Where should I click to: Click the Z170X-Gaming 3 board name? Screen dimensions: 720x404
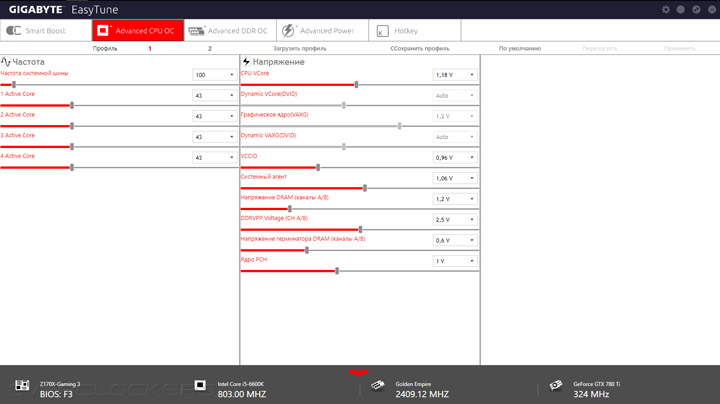click(60, 384)
